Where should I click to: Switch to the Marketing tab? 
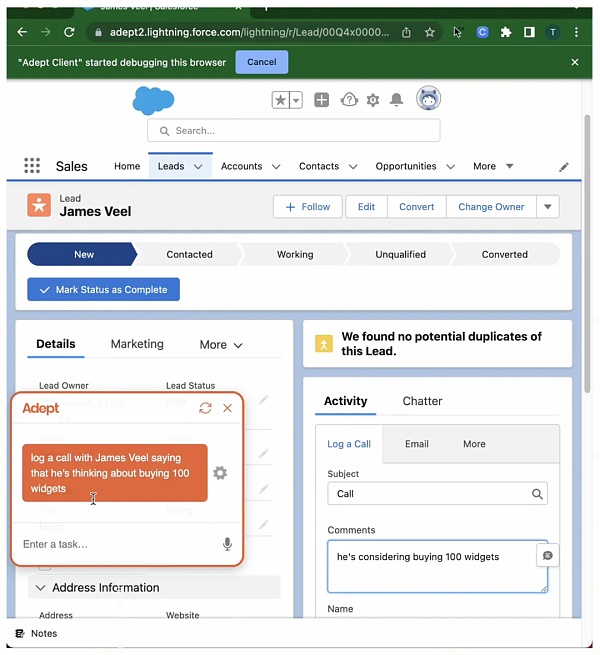click(x=137, y=344)
